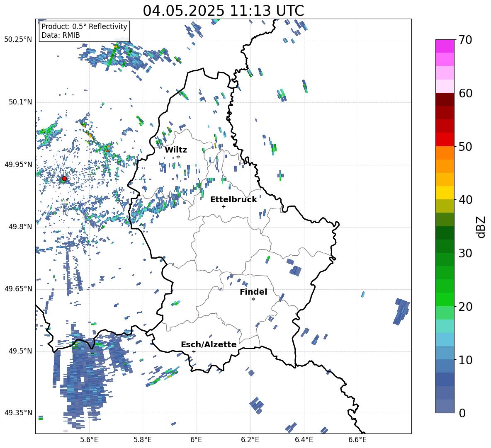
Task: Click the yellow colorbar segment above 40
Action: pos(445,193)
